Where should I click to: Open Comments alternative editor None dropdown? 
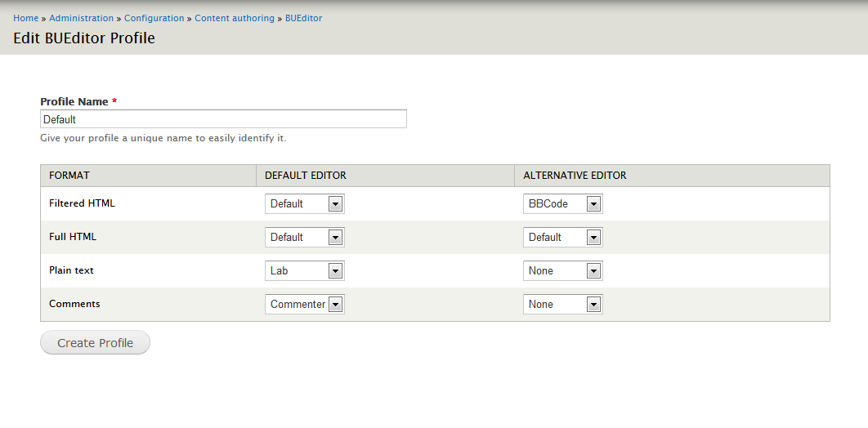[562, 304]
